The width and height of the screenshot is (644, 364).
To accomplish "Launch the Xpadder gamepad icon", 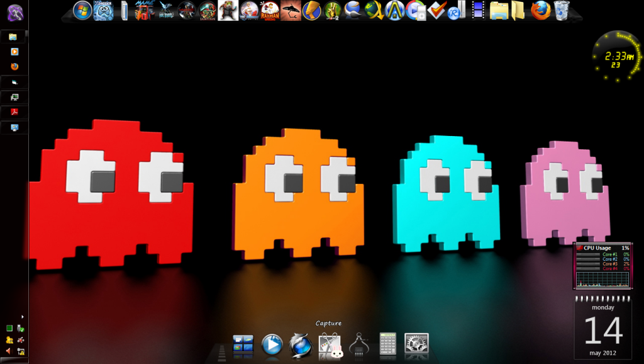I will (x=104, y=10).
